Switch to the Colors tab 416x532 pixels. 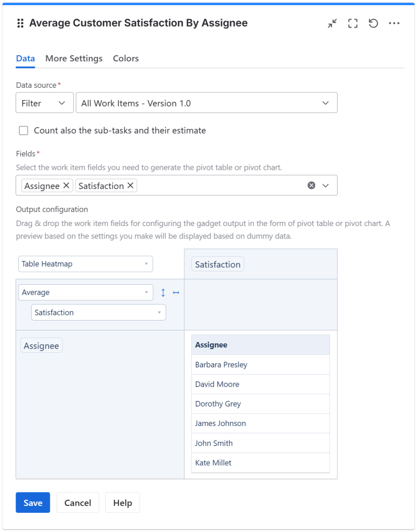point(126,58)
